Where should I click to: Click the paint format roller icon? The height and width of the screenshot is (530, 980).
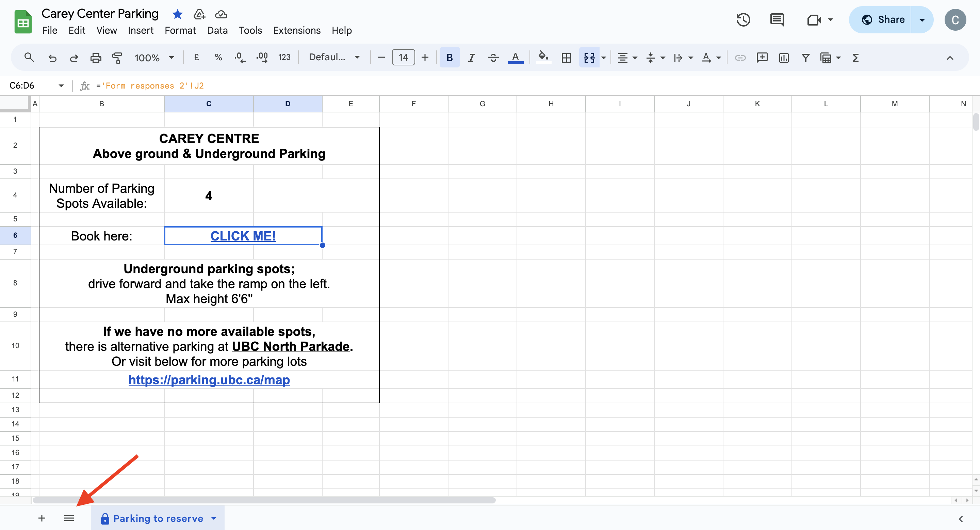pos(117,58)
